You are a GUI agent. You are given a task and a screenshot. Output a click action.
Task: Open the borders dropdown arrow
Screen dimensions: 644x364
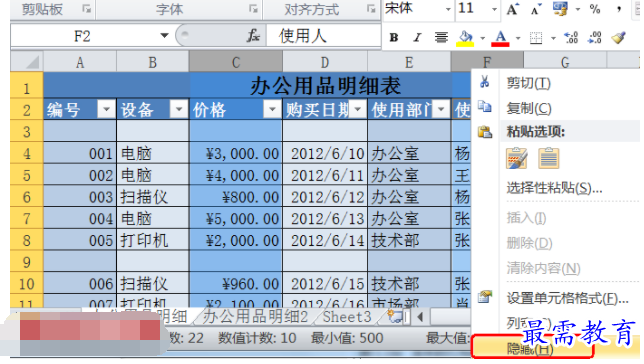click(553, 38)
